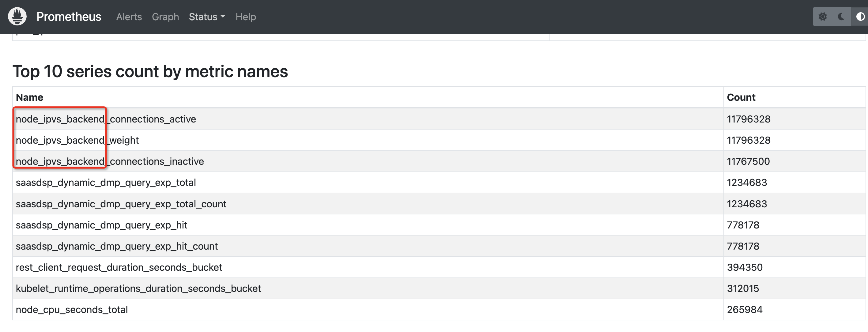
Task: Click rest_client_request_duration_seconds_bucket metric name
Action: [x=119, y=268]
